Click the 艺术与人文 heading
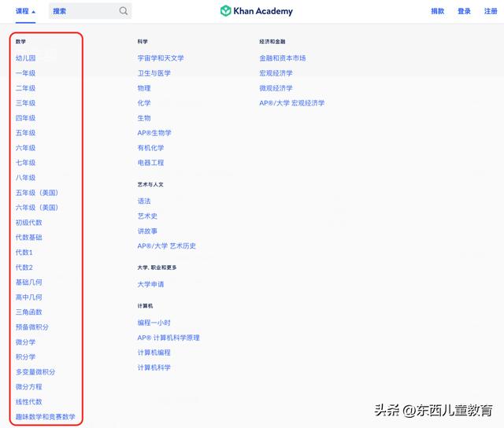 pos(150,185)
